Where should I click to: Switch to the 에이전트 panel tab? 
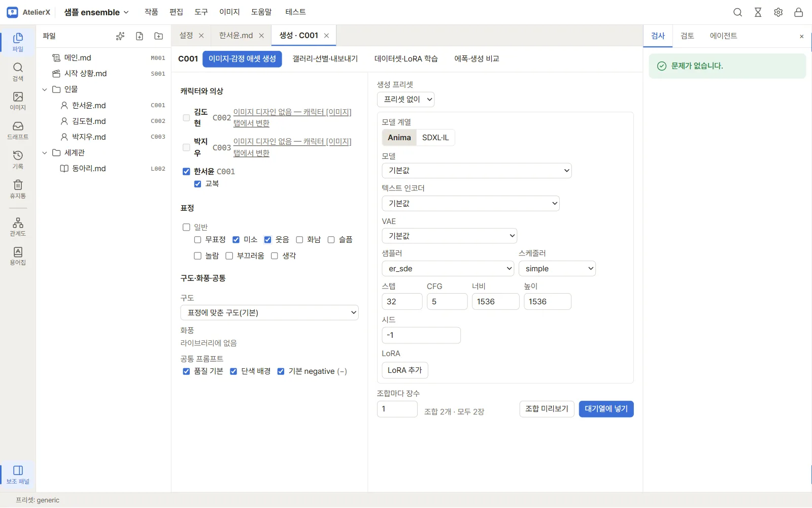coord(724,36)
